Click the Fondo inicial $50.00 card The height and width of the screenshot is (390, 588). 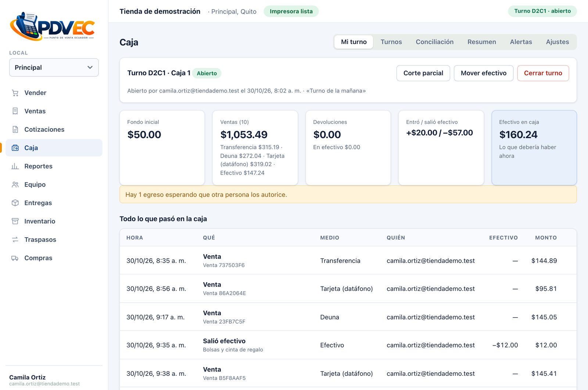pyautogui.click(x=162, y=148)
